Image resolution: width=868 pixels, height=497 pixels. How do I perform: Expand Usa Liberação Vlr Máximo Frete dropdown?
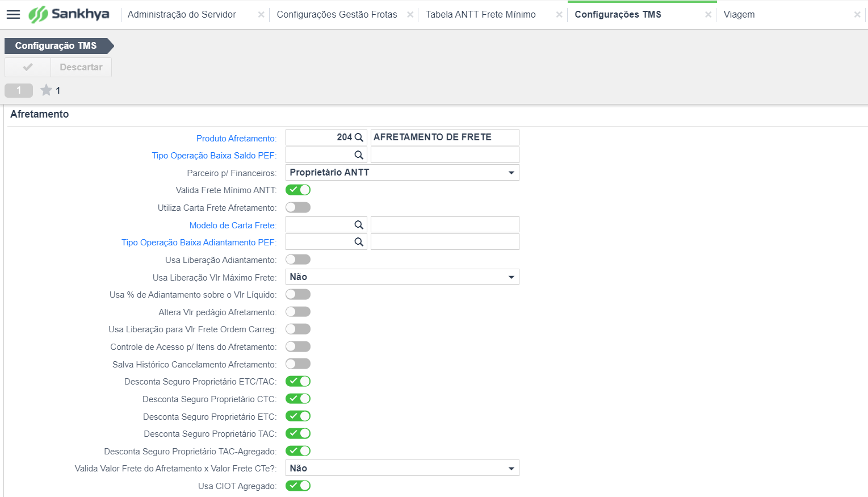tap(402, 277)
